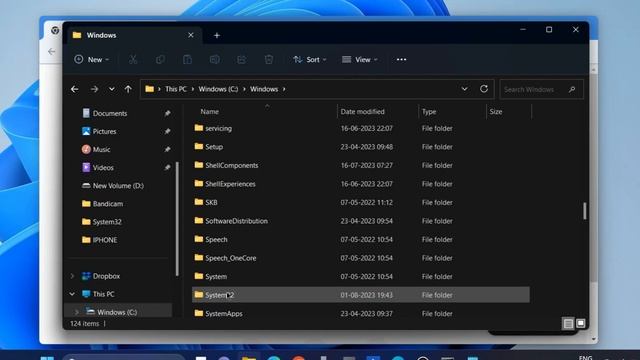Expand the Dropbox tree node
This screenshot has height=360, width=640.
(72, 276)
